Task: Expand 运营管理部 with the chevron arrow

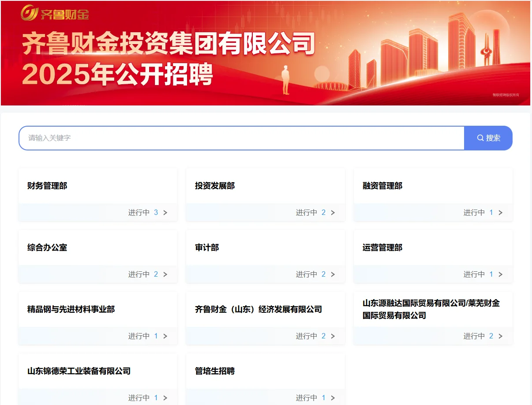Action: click(501, 274)
